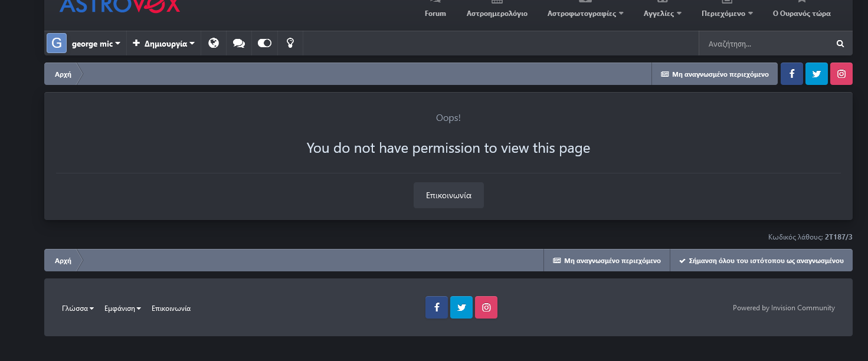Open top Μη αναγνωσμένο περιεχόμενο link
868x361 pixels.
715,74
